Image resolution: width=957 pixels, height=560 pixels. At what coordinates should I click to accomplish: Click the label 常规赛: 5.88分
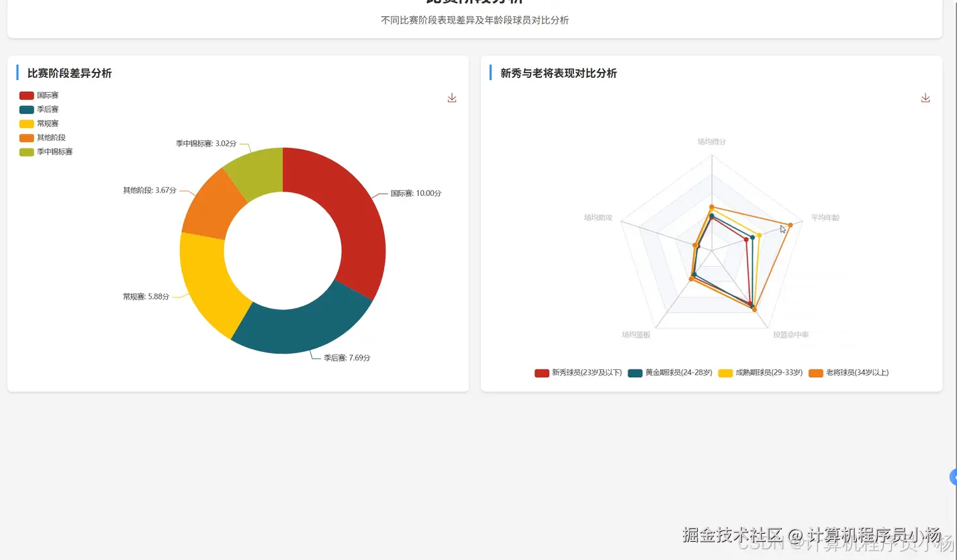click(146, 296)
